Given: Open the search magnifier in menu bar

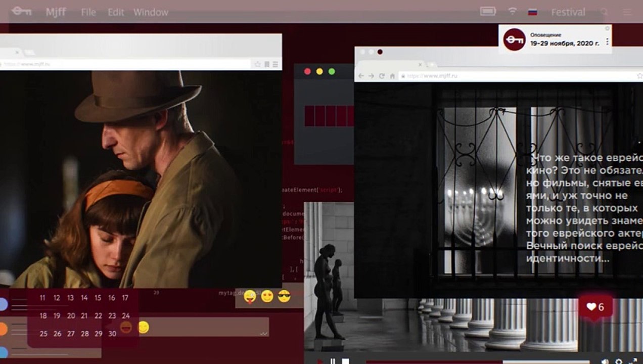Looking at the screenshot, I should click(x=604, y=12).
